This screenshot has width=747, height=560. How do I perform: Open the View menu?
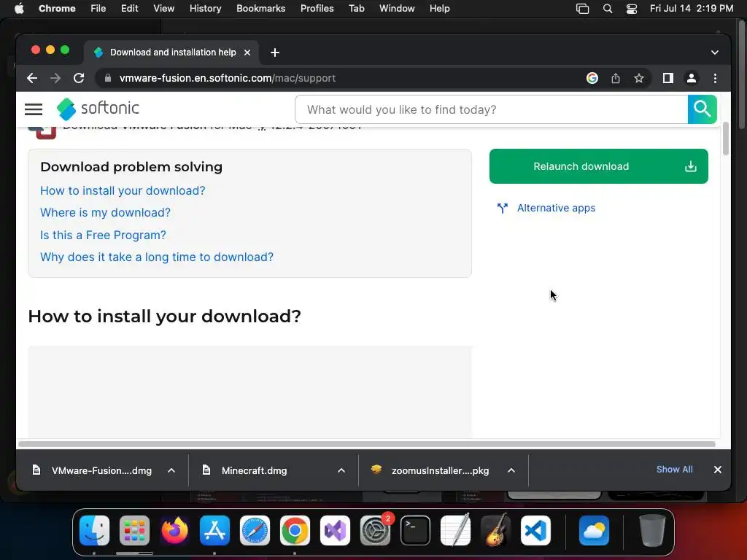[x=164, y=9]
